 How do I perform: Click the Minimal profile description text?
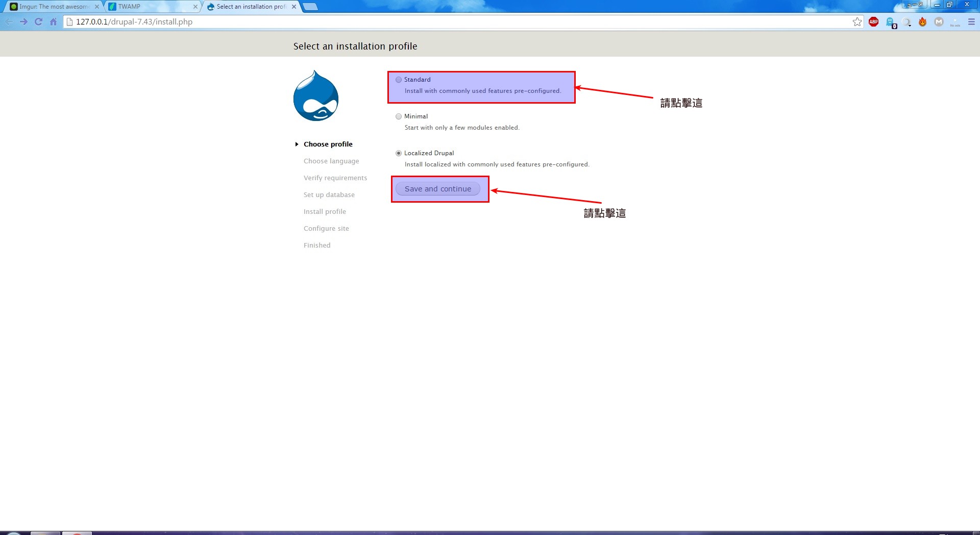click(x=462, y=128)
